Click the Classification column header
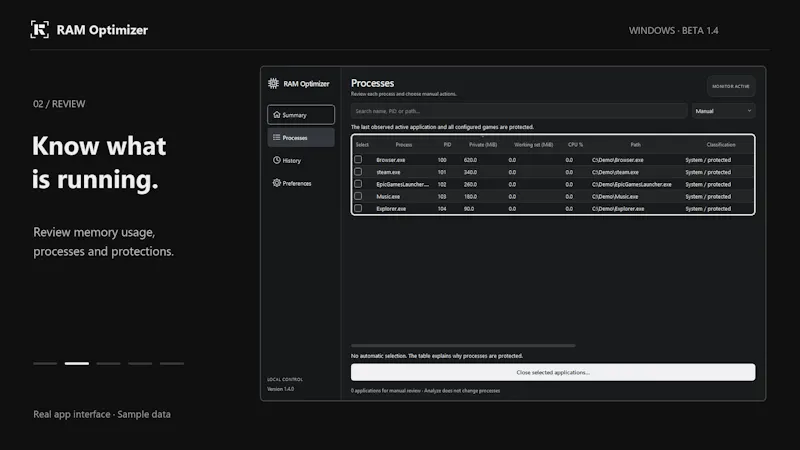The height and width of the screenshot is (450, 800). 721,145
